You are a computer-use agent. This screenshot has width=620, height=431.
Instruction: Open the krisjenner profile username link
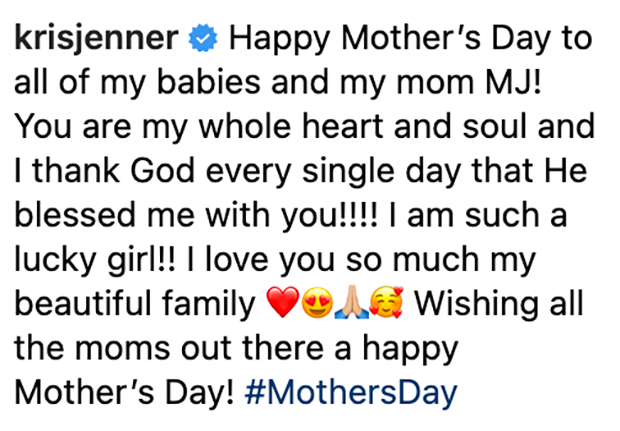96,39
